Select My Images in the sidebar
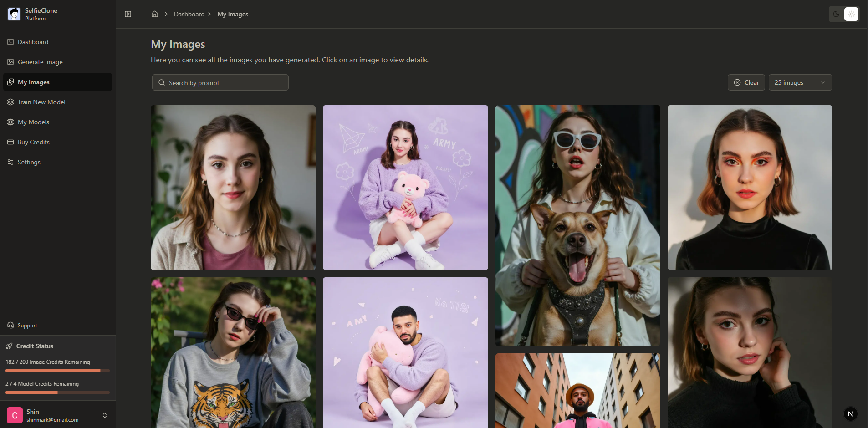The height and width of the screenshot is (428, 868). click(x=33, y=82)
